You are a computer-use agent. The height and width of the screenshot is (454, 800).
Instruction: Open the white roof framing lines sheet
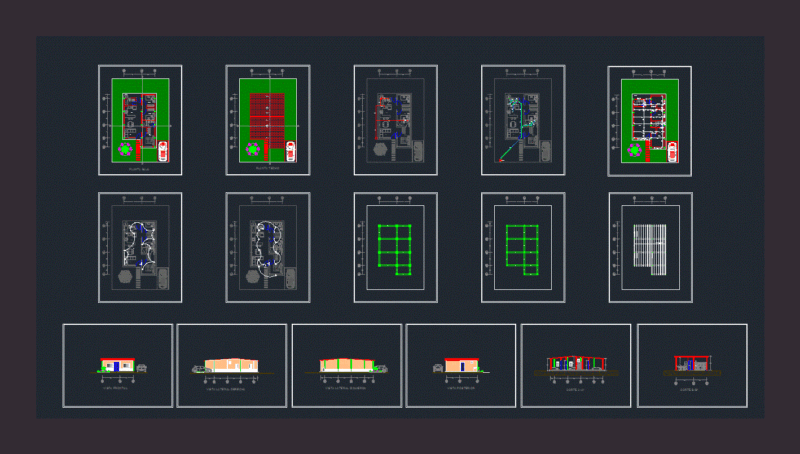(x=651, y=247)
